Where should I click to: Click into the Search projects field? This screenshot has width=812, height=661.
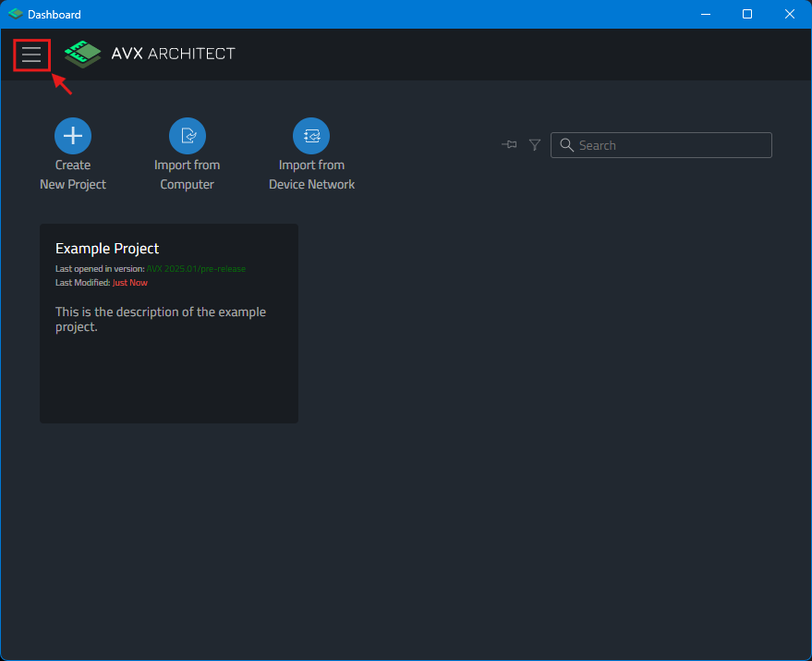click(670, 145)
